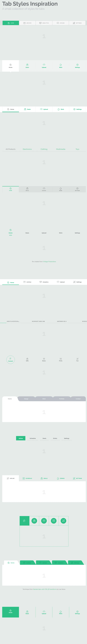Go to the Multimedia tab
This screenshot has width=87, height=644.
pyautogui.click(x=61, y=149)
